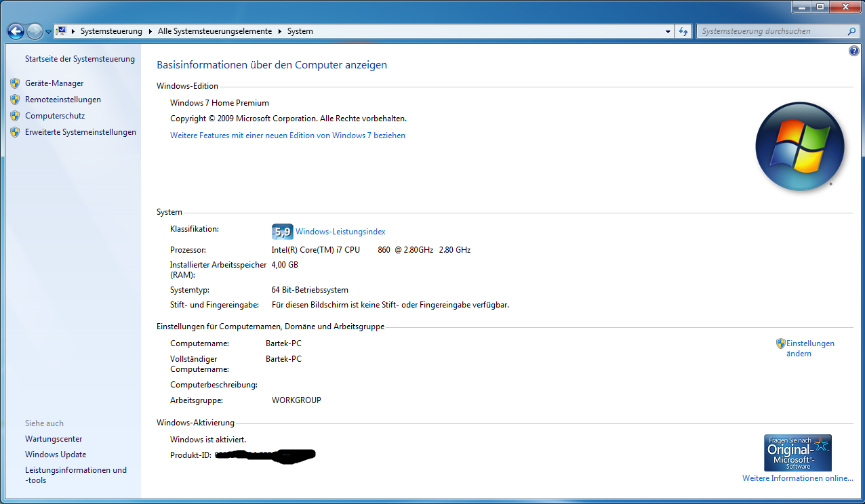Select the Systemsteuerung breadcrumb
Viewport: 865px width, 504px height.
click(111, 31)
